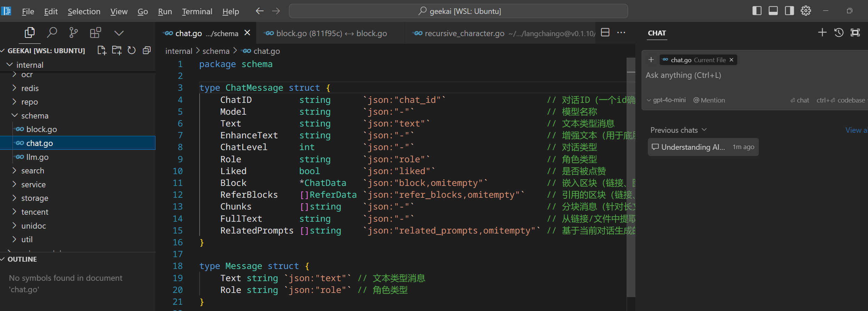Click the schema breadcrumb segment
Image resolution: width=868 pixels, height=311 pixels.
216,51
